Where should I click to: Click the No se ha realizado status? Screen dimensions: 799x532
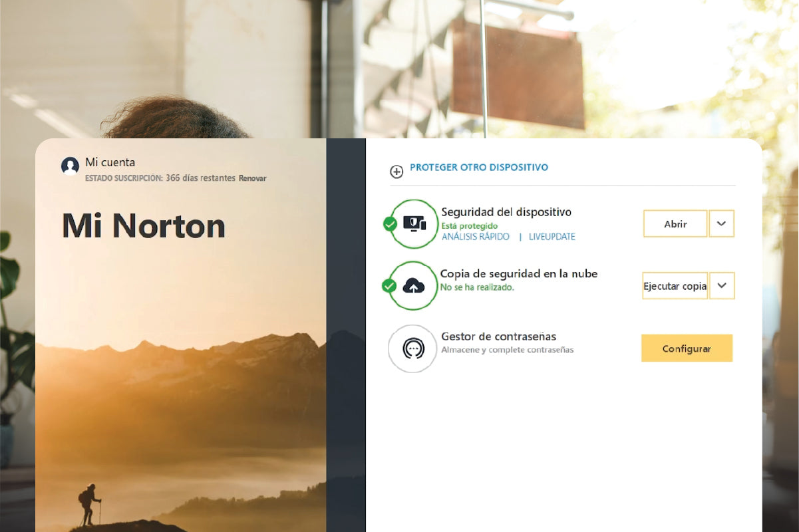[477, 287]
